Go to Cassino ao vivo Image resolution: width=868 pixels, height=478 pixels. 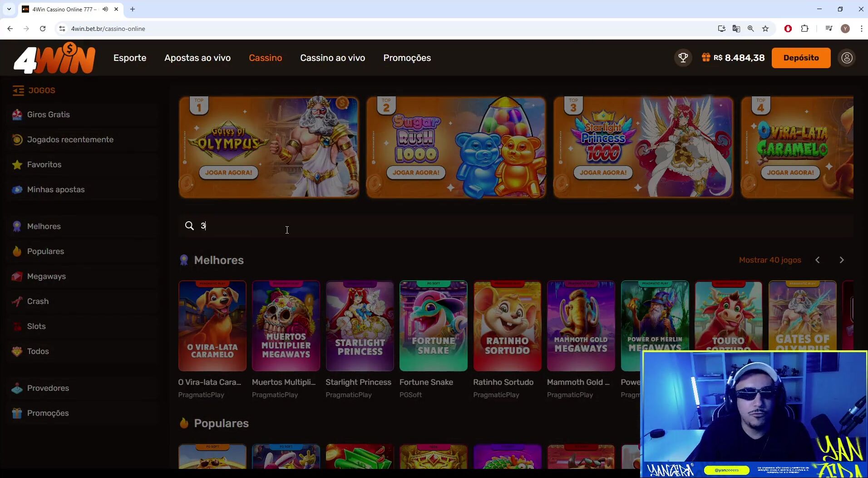point(332,58)
